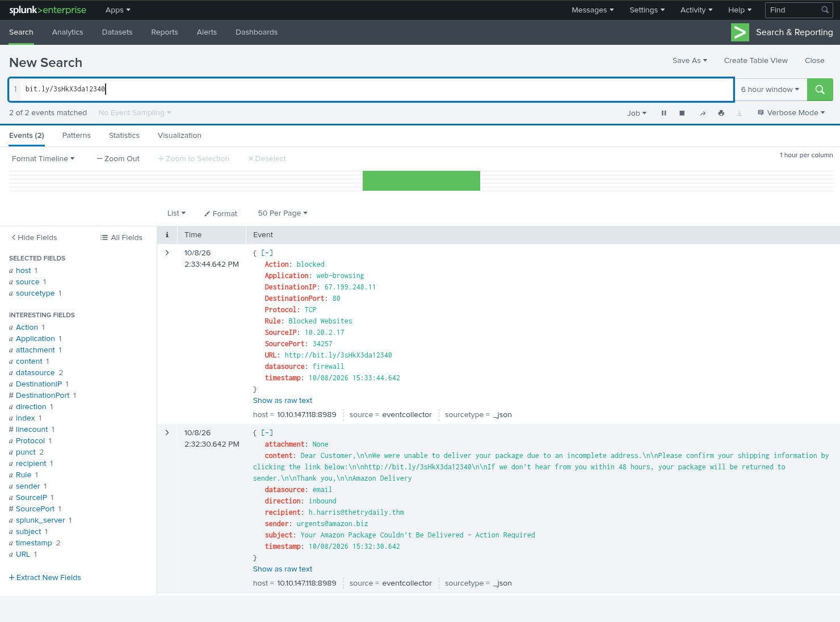Image resolution: width=840 pixels, height=622 pixels.
Task: Go to the Dashboards nav tab
Action: pyautogui.click(x=257, y=32)
